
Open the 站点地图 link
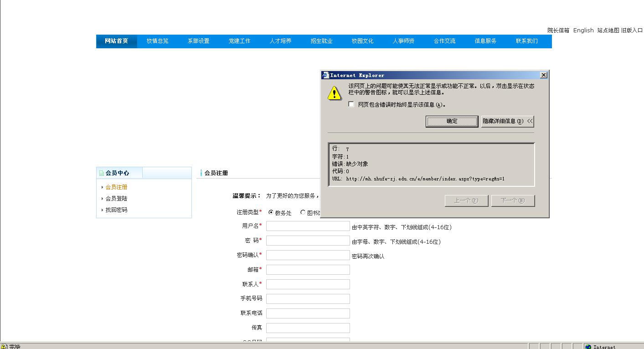608,31
